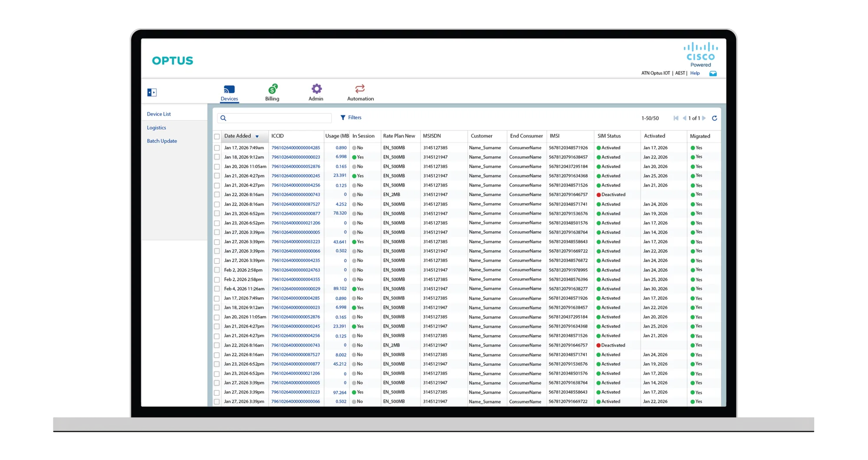Sort by Date Added dropdown arrow
The width and height of the screenshot is (868, 460).
click(257, 137)
